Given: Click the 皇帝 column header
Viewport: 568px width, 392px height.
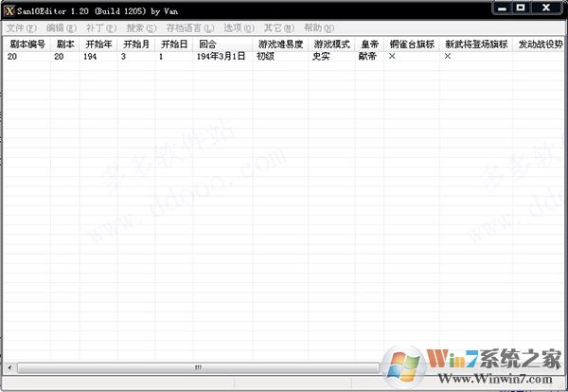Looking at the screenshot, I should tap(369, 45).
